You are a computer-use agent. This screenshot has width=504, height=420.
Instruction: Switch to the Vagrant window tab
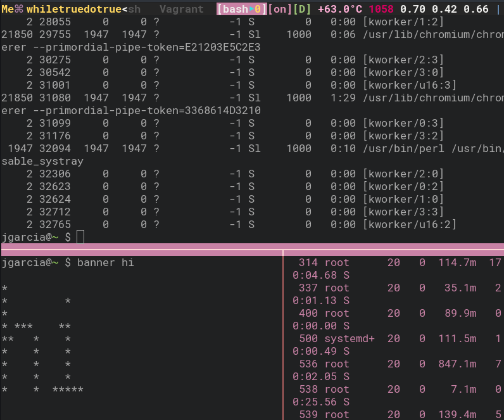pos(181,9)
